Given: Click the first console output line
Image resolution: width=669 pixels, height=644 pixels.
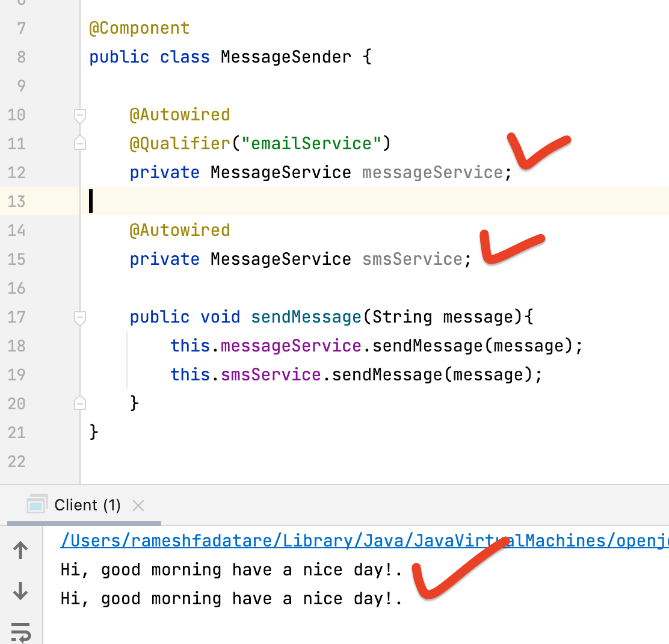Looking at the screenshot, I should coord(231,570).
